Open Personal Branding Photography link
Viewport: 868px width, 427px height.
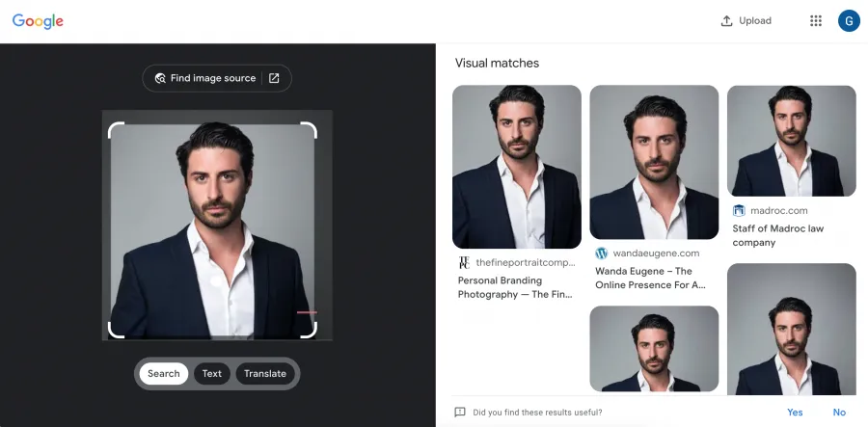click(x=515, y=287)
